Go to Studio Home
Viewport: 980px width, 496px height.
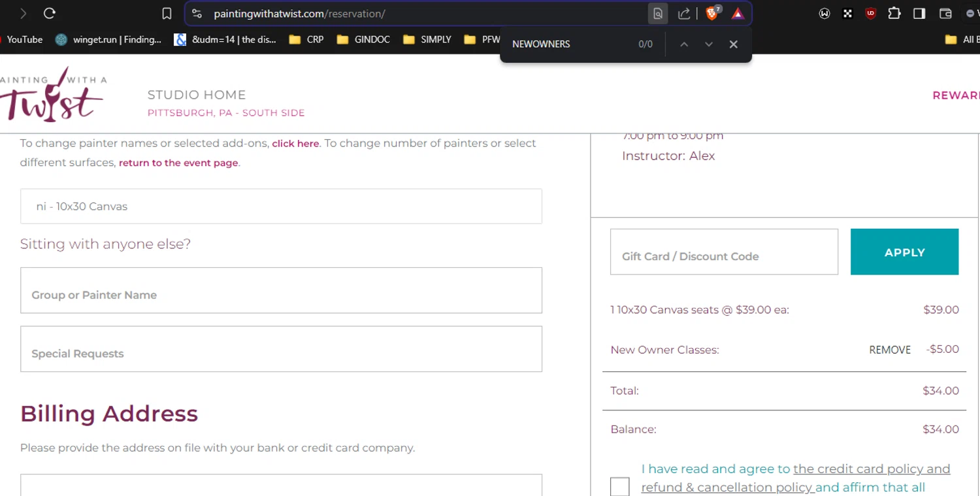point(197,95)
